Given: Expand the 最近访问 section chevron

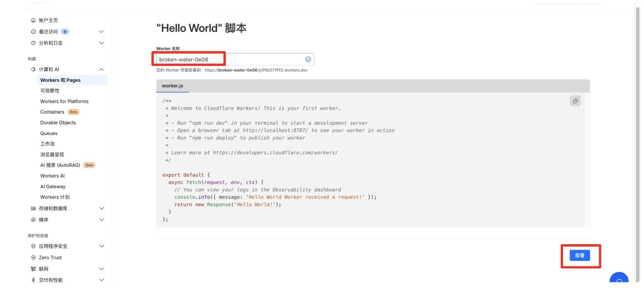Looking at the screenshot, I should click(x=101, y=32).
